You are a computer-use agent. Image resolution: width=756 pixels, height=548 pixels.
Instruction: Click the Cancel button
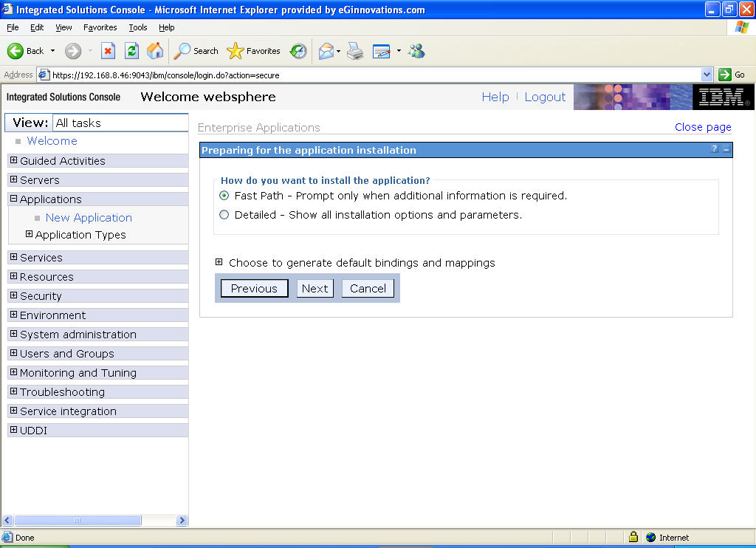pos(368,289)
